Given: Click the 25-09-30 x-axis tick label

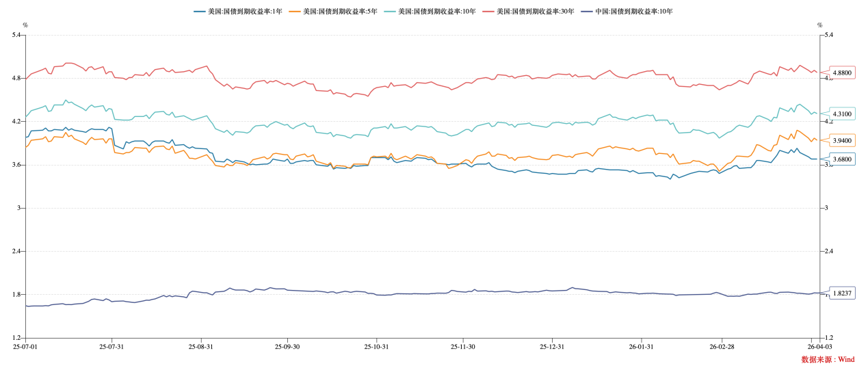Looking at the screenshot, I should (x=287, y=347).
